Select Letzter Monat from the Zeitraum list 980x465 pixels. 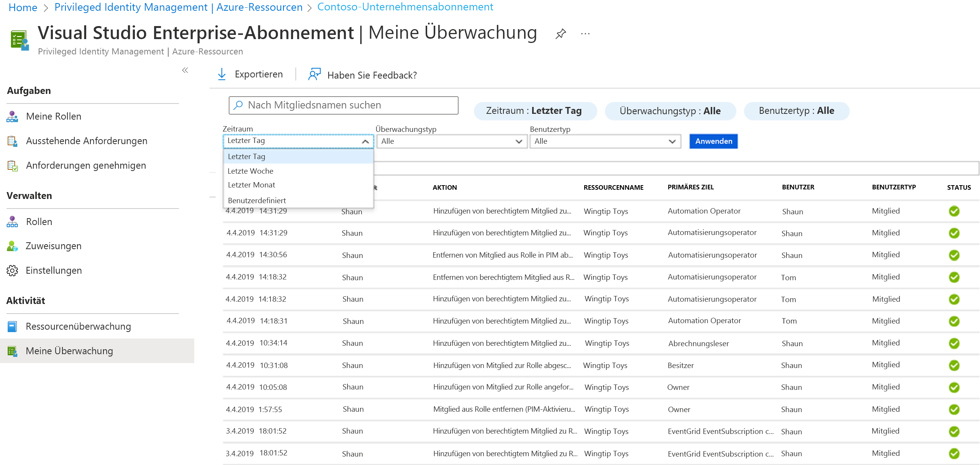[298, 185]
